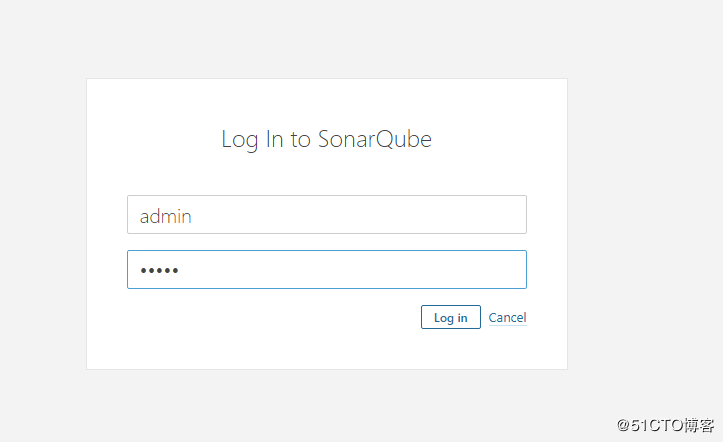This screenshot has height=442, width=724.
Task: Click the masked password dots
Action: tap(159, 271)
